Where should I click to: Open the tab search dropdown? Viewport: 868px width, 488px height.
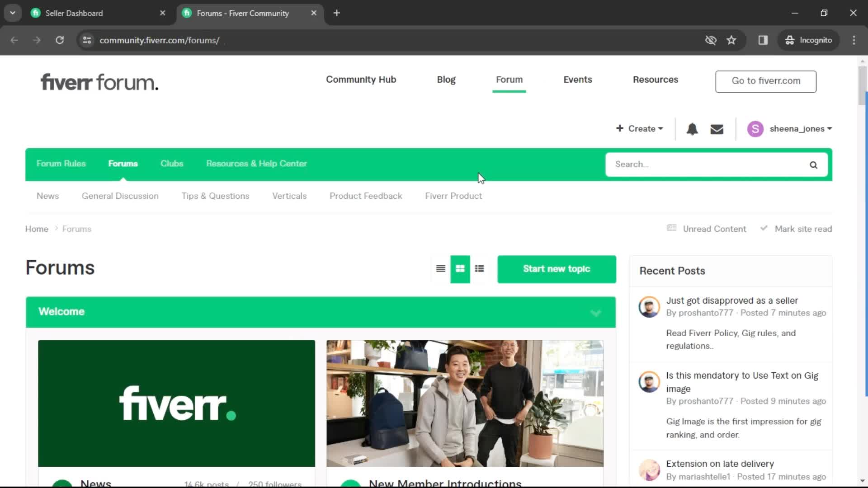pos(13,13)
